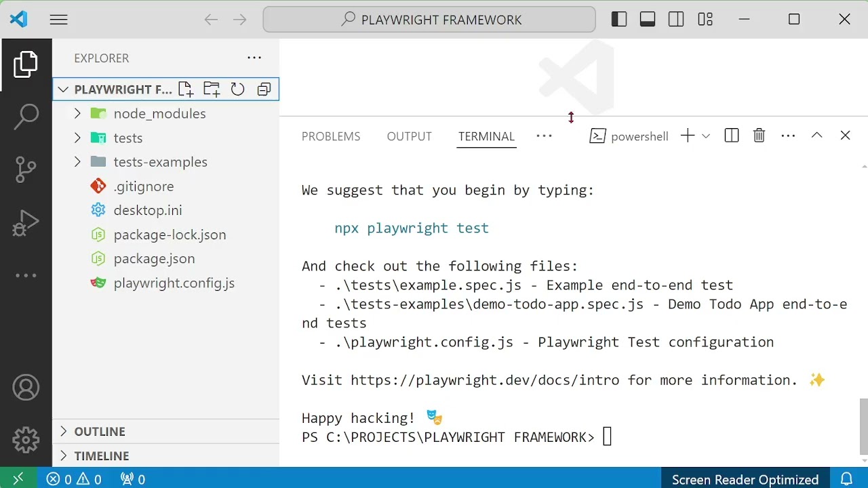Viewport: 868px width, 488px height.
Task: Open the Source Control view
Action: [26, 169]
